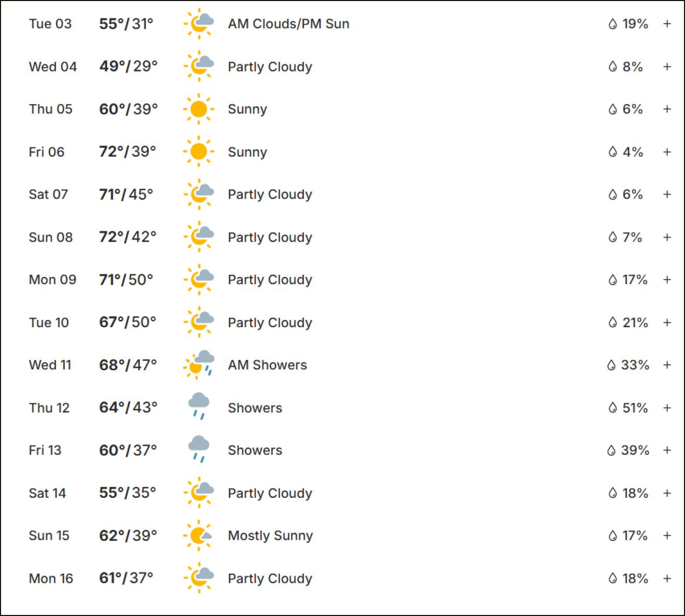The image size is (685, 616).
Task: Click the rain cloud icon for Thu 12
Action: point(199,407)
